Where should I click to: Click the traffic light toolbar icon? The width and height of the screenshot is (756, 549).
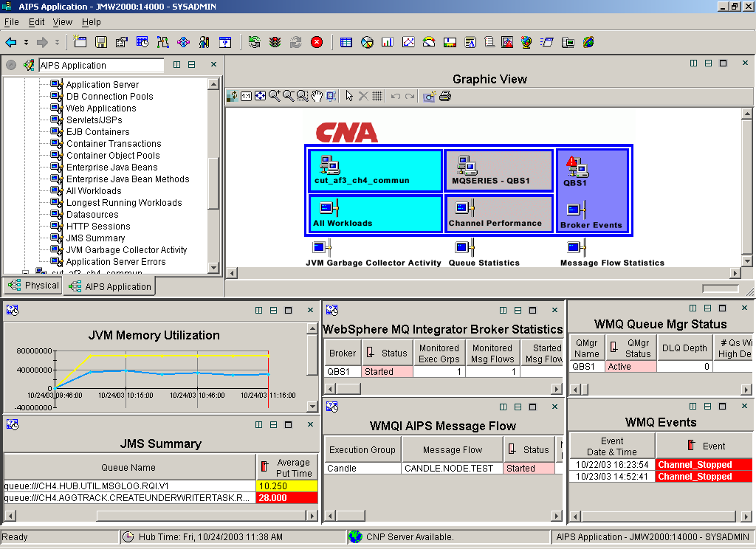275,42
